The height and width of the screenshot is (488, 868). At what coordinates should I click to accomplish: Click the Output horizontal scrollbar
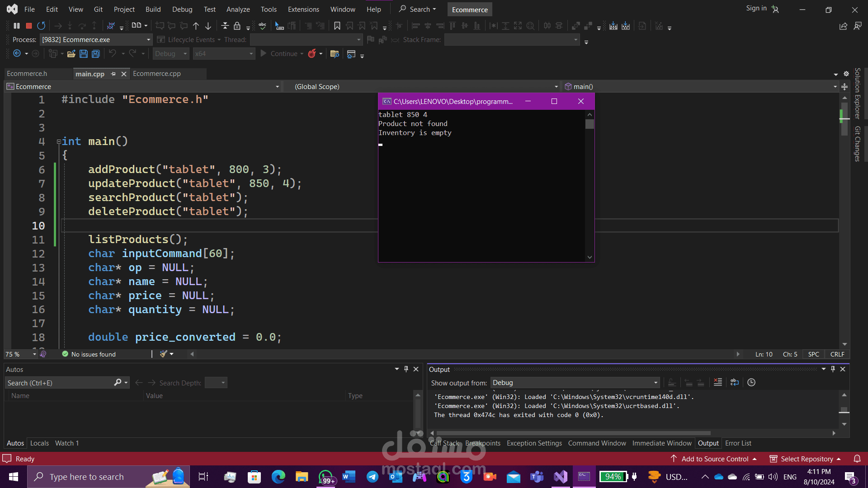[x=570, y=433]
